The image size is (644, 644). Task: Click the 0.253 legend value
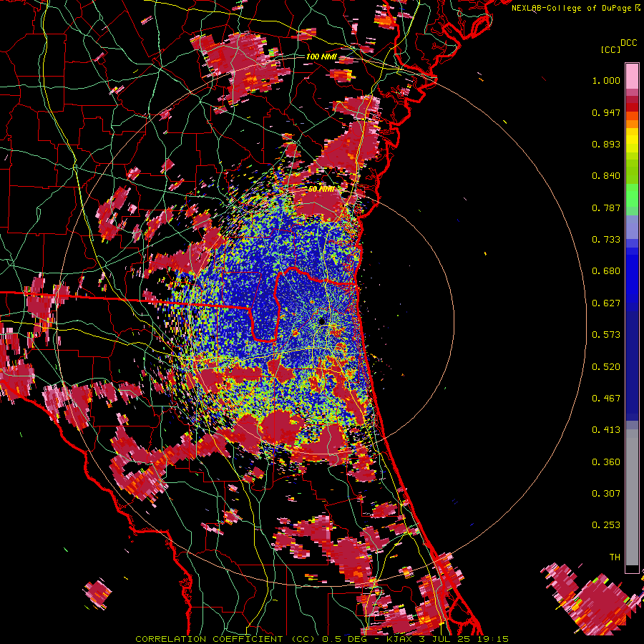tap(606, 525)
